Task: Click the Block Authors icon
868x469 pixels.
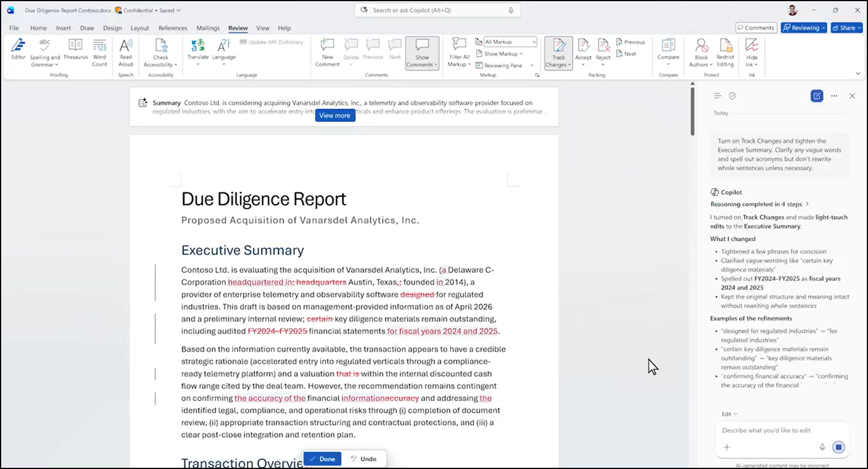Action: click(701, 46)
